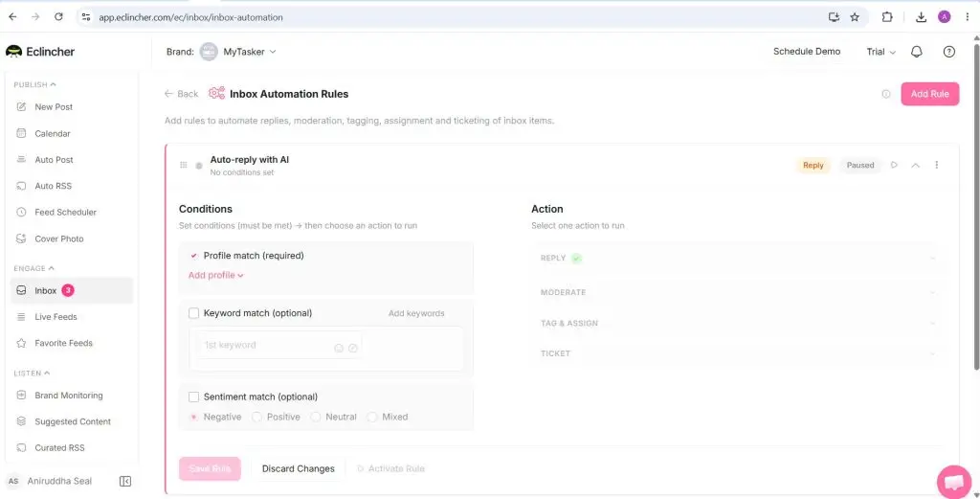Click Add keywords link
Screen dimensions: 980x499
416,313
